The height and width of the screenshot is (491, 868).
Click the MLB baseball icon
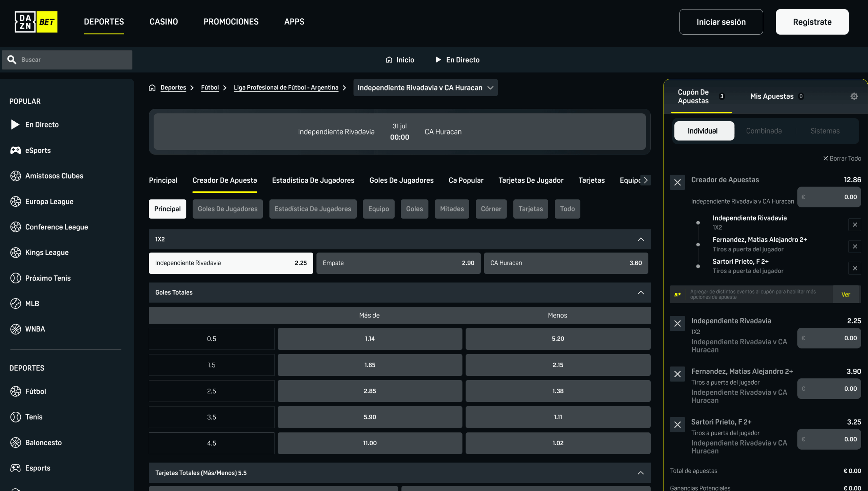click(15, 303)
